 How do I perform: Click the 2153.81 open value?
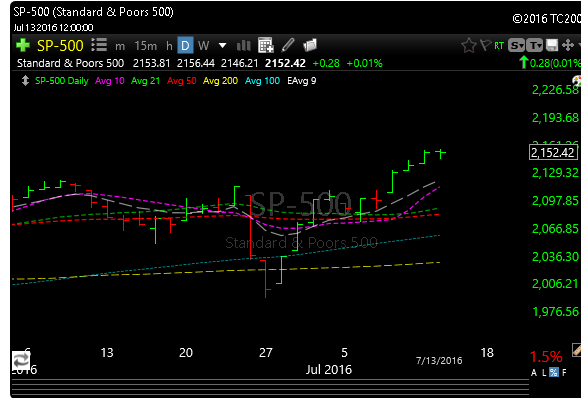(x=152, y=63)
